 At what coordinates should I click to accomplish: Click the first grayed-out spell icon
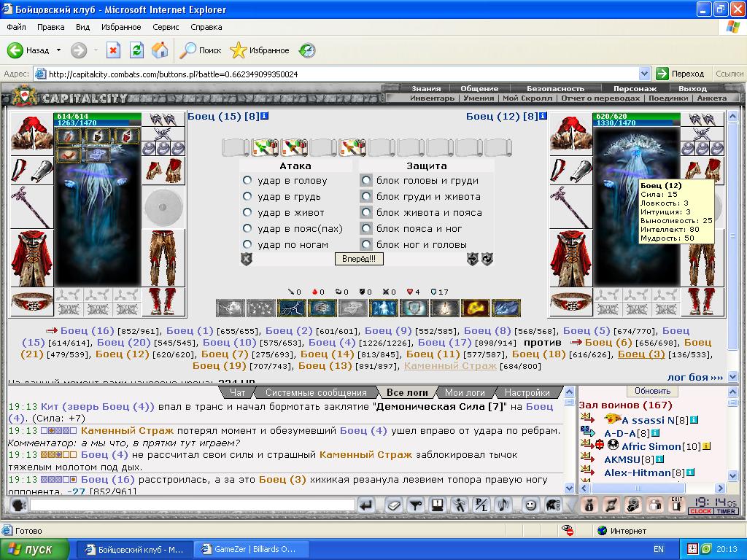click(231, 308)
